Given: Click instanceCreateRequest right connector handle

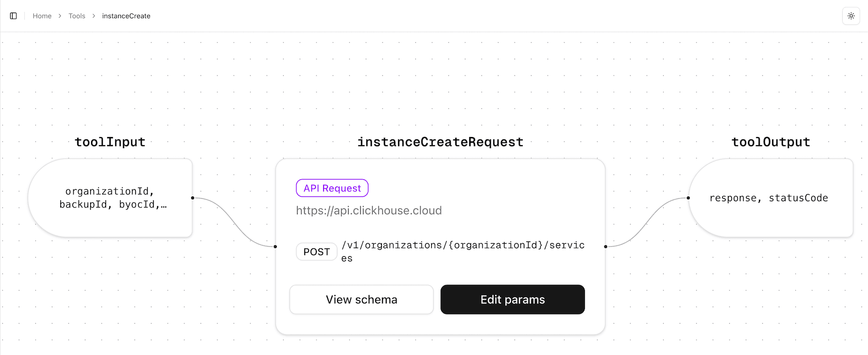Looking at the screenshot, I should point(606,246).
